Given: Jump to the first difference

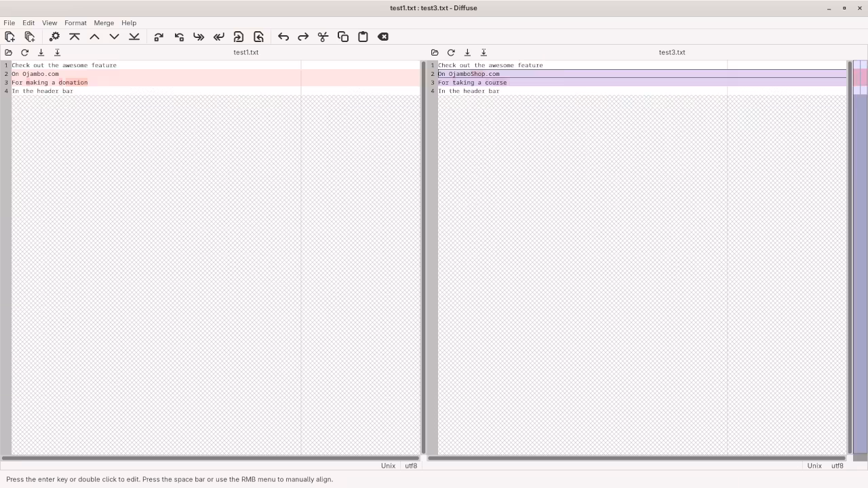Looking at the screenshot, I should click(x=75, y=37).
